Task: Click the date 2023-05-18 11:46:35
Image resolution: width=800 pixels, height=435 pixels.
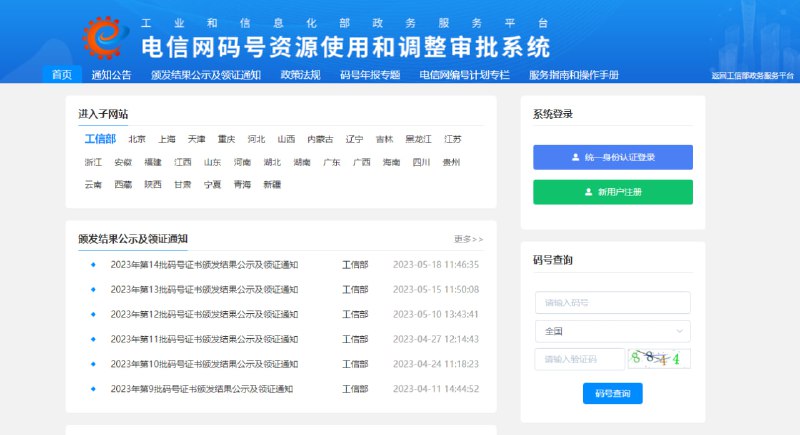Action: (436, 265)
